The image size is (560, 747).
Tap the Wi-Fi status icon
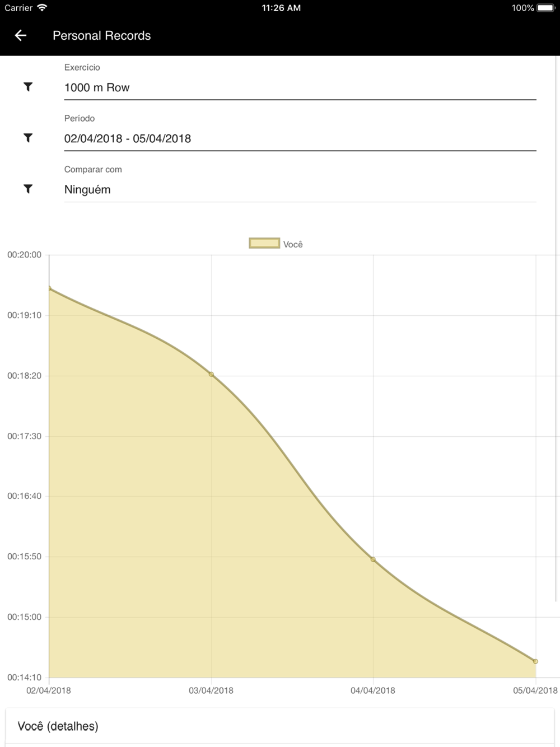[42, 8]
